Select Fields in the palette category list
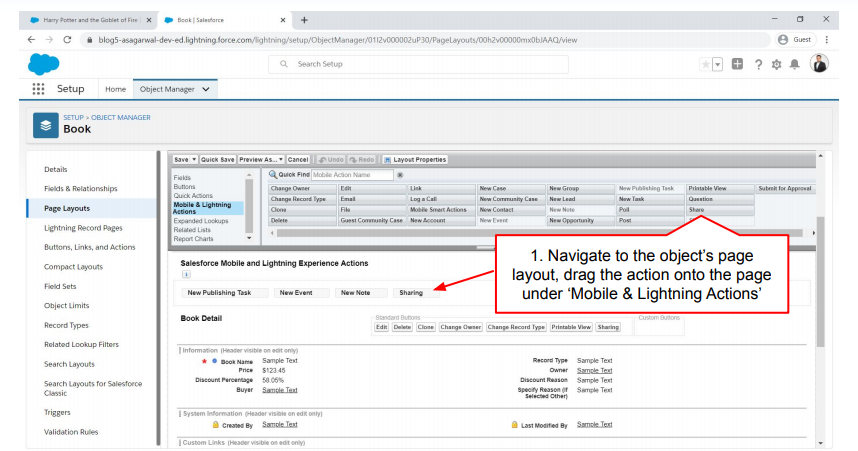Viewport: 858px width, 451px height. click(182, 178)
